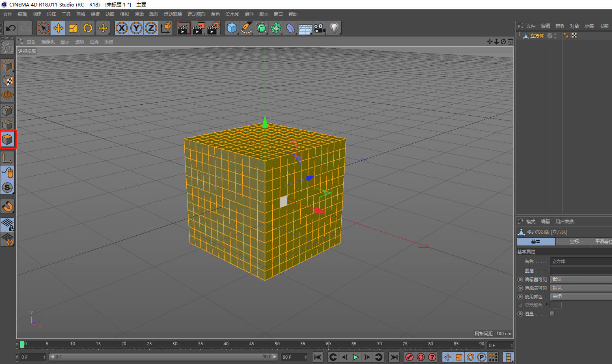Open 标签 menu in object manager

point(589,26)
